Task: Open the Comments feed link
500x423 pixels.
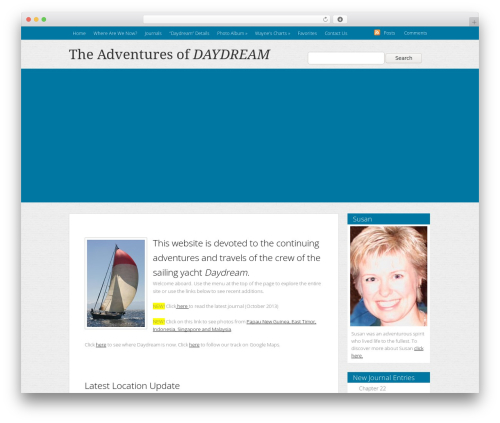Action: point(415,33)
